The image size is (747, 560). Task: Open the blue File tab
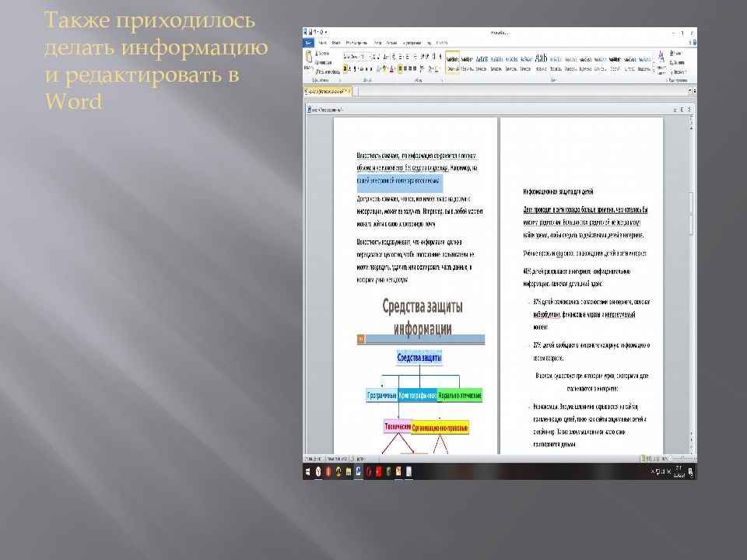(309, 42)
